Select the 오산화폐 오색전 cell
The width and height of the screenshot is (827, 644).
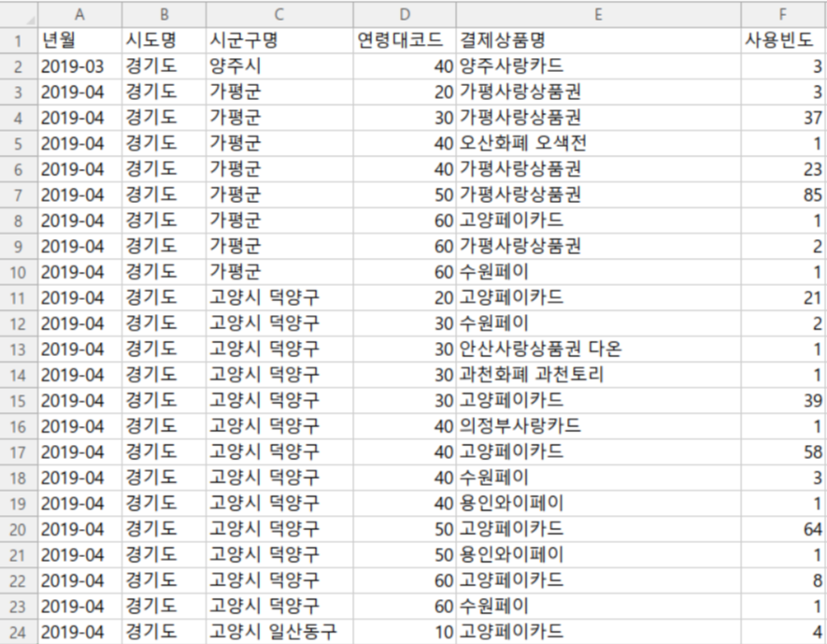(598, 143)
